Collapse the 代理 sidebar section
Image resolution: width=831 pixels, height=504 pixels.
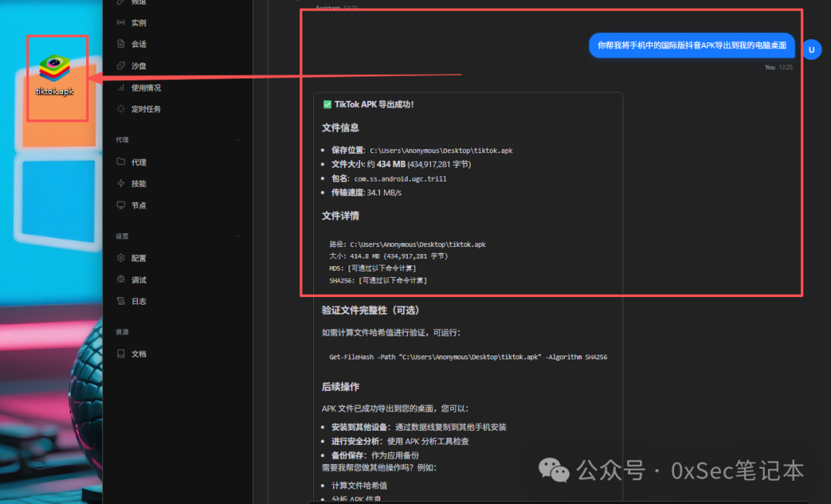point(238,140)
